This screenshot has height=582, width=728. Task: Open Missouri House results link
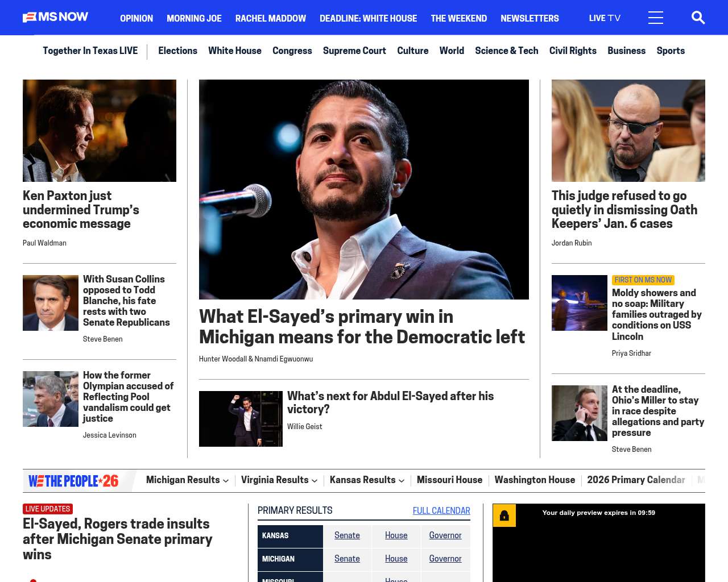[x=449, y=480]
